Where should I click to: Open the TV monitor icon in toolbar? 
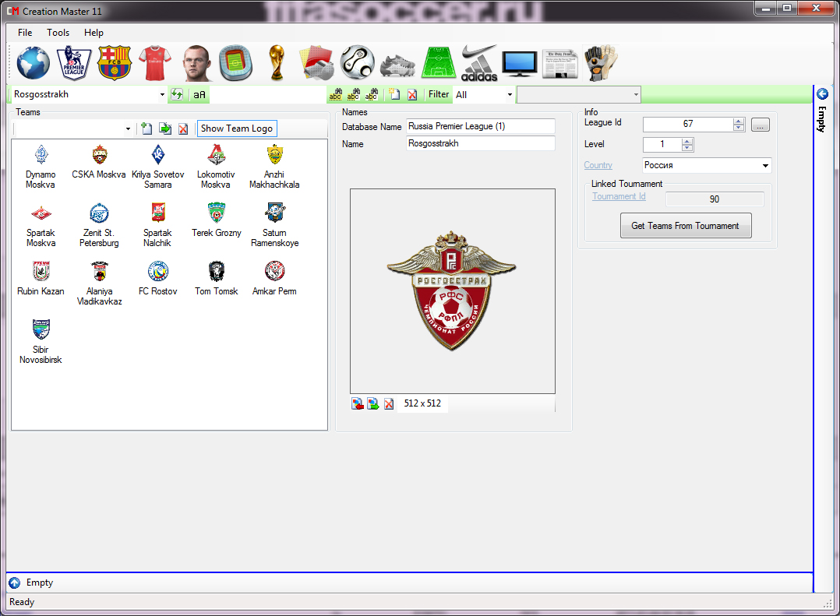[520, 64]
